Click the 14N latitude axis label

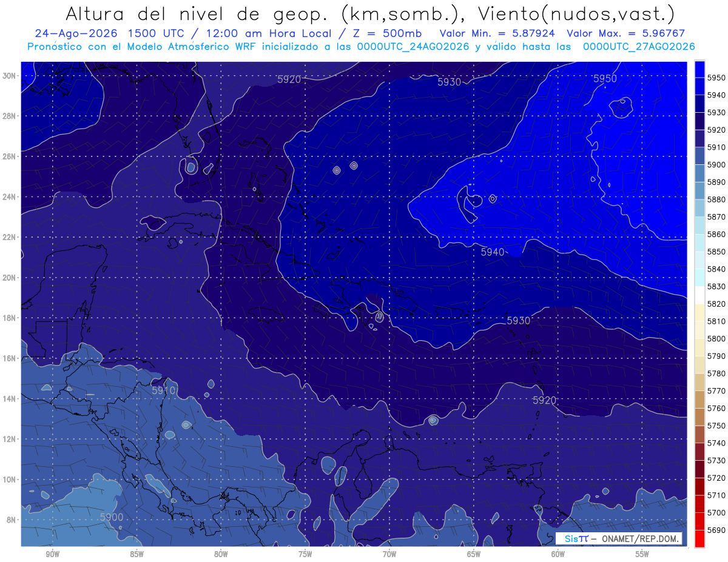point(8,398)
